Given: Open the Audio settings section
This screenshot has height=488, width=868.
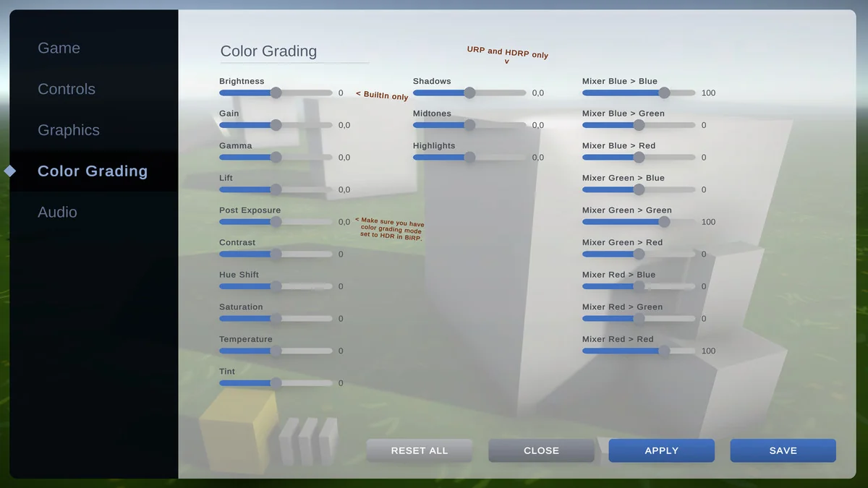Looking at the screenshot, I should tap(57, 212).
